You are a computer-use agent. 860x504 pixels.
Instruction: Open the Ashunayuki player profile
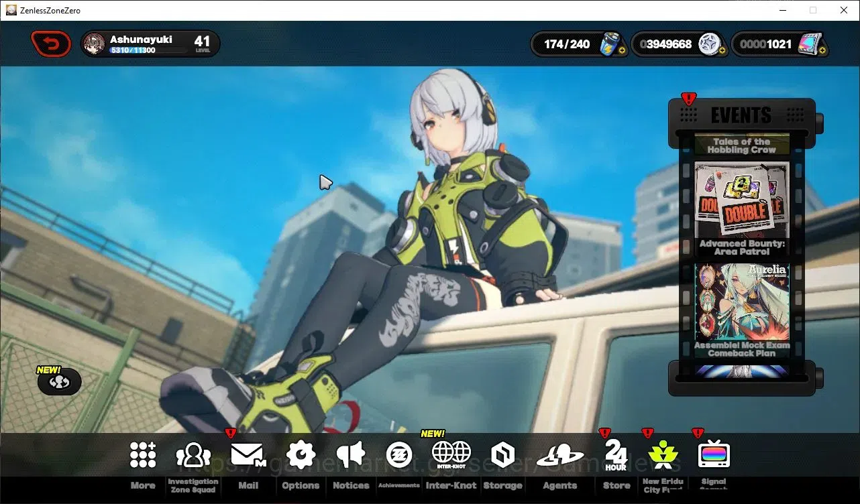click(150, 44)
